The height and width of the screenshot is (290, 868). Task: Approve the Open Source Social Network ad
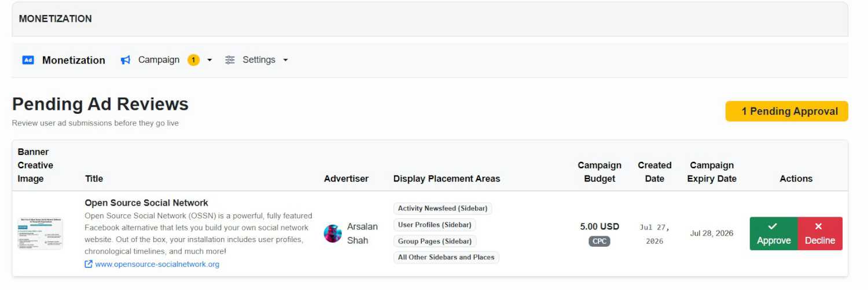(x=774, y=233)
